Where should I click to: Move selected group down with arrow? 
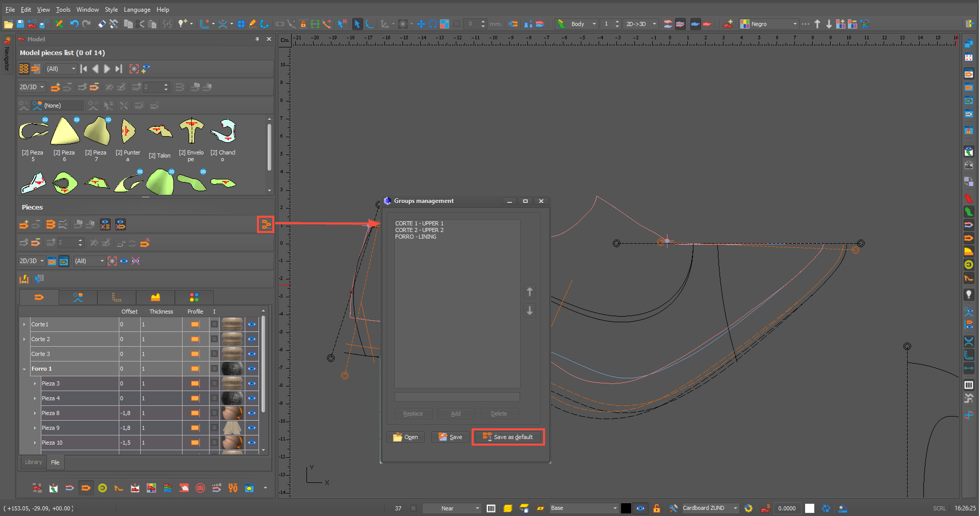(x=530, y=311)
